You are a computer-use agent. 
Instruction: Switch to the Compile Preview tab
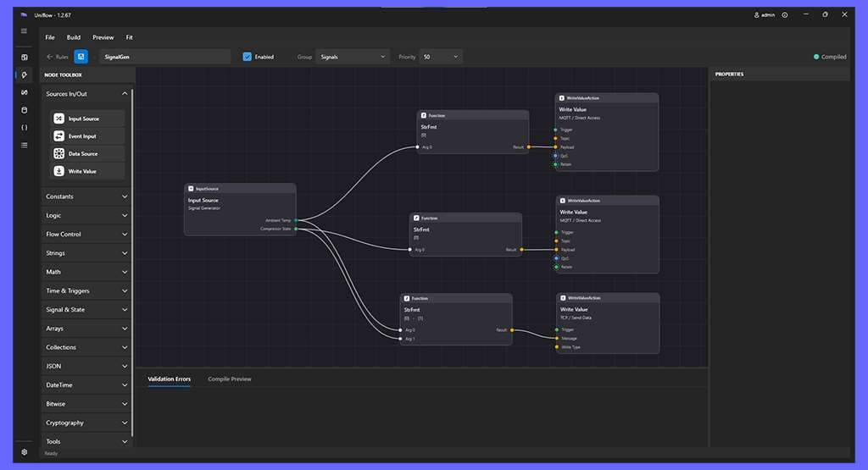pos(229,379)
